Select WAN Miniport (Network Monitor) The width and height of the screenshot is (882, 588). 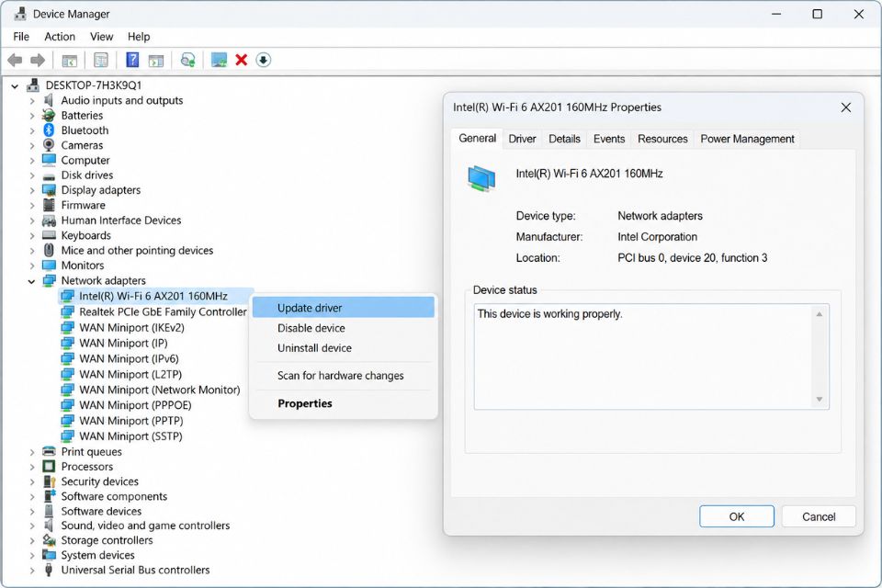click(x=160, y=390)
